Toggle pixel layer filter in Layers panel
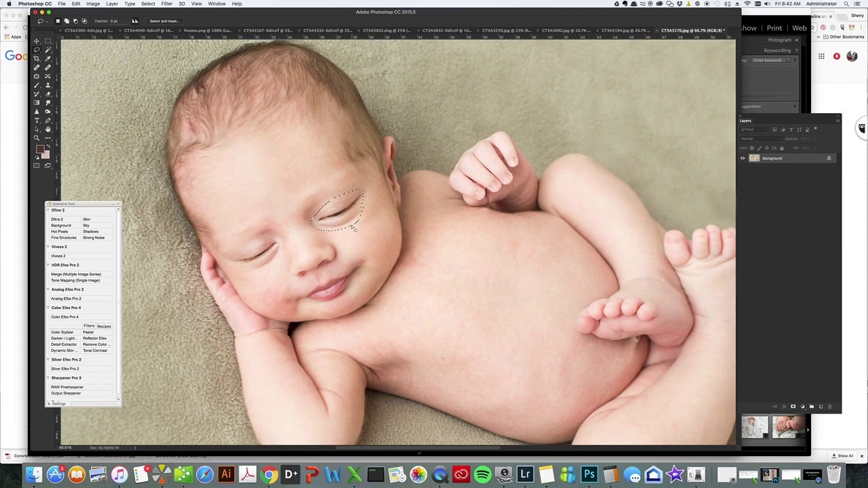This screenshot has width=868, height=488. pos(774,129)
